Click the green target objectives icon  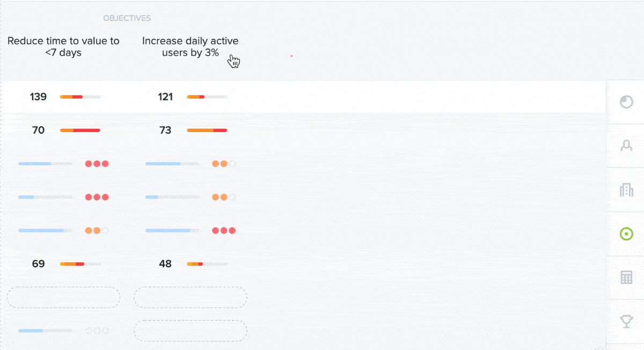(626, 234)
